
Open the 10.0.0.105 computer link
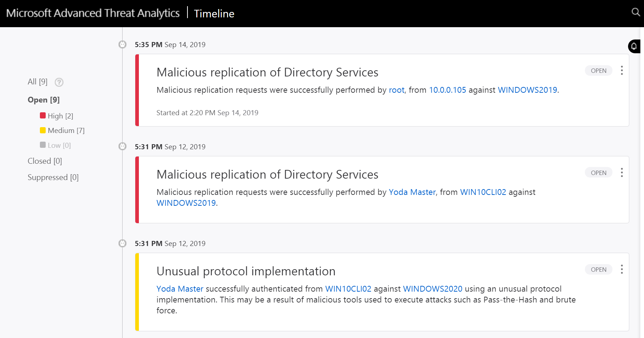447,90
